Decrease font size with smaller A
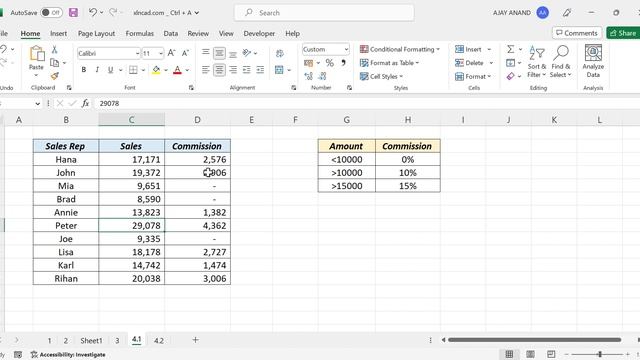This screenshot has width=640, height=360. click(185, 53)
